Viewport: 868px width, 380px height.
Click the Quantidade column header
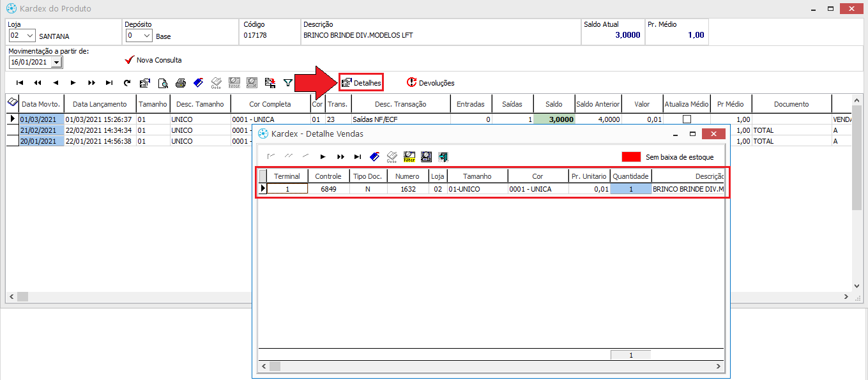630,176
